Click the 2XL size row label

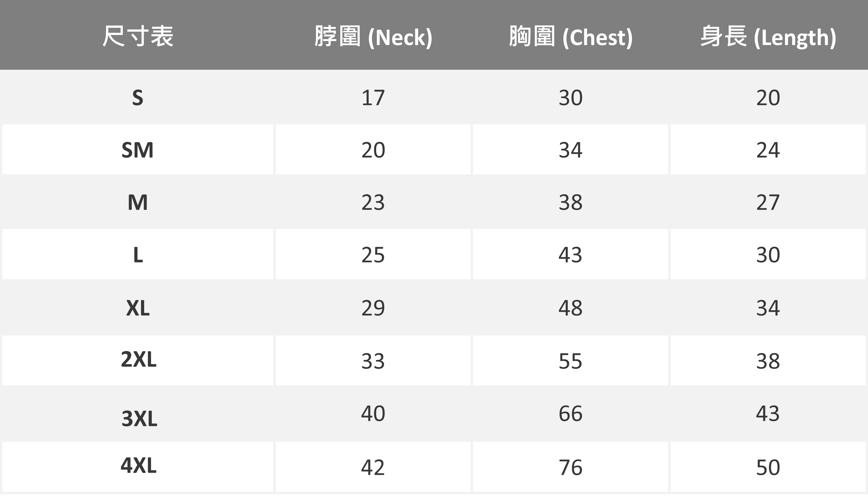[138, 359]
